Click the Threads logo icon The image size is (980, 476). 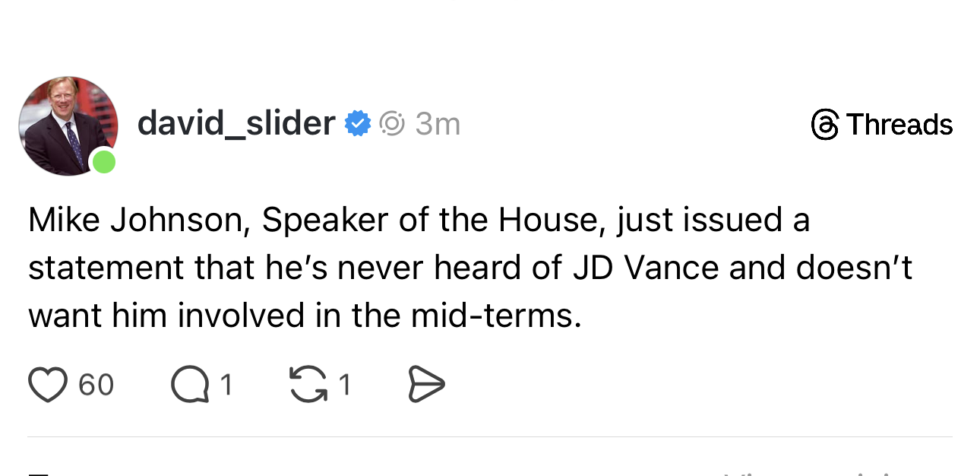coord(824,125)
